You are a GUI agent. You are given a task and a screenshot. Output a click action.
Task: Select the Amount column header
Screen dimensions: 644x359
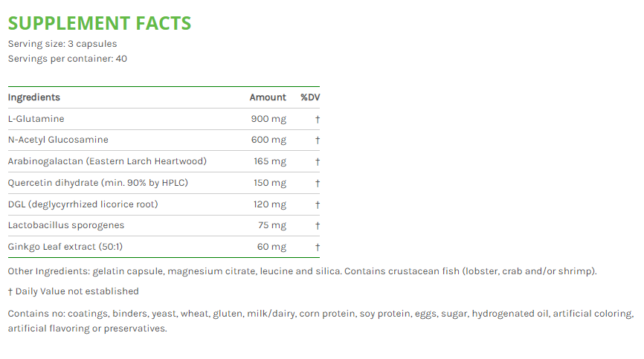tap(268, 97)
